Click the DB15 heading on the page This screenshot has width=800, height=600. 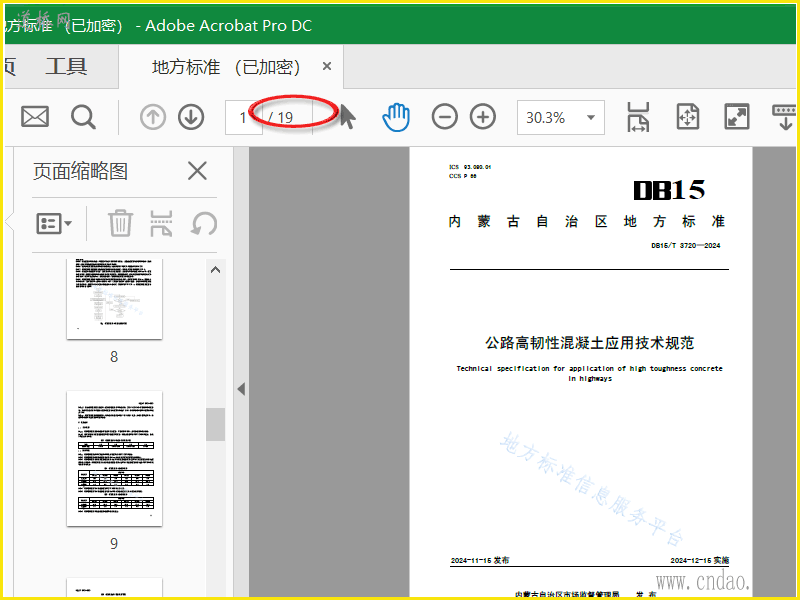point(669,190)
